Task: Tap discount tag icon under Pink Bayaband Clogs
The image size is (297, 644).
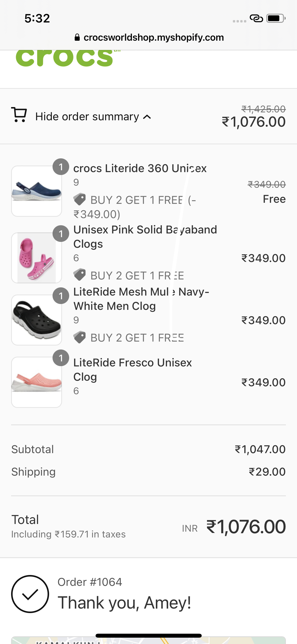Action: tap(79, 275)
